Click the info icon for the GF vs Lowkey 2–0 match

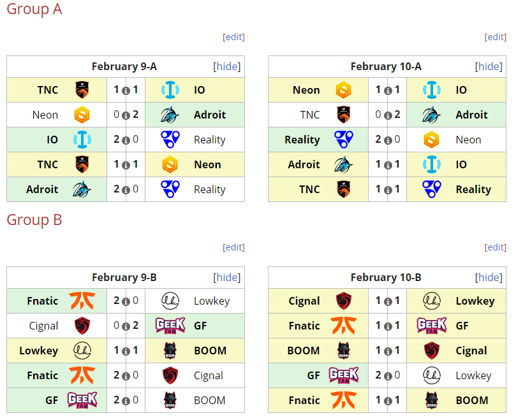388,376
